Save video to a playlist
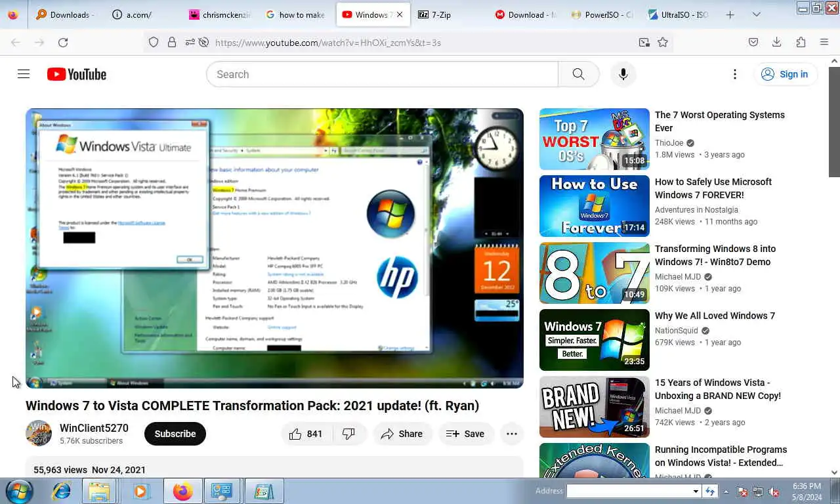840x504 pixels. 466,434
